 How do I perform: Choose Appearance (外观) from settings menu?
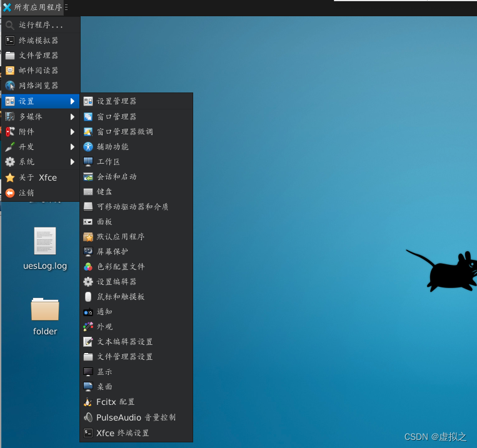coord(105,327)
